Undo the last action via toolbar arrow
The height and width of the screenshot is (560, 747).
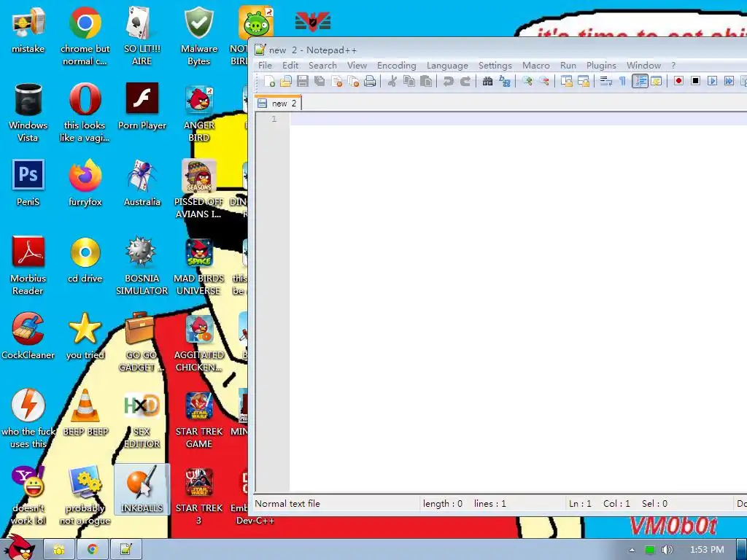[449, 82]
